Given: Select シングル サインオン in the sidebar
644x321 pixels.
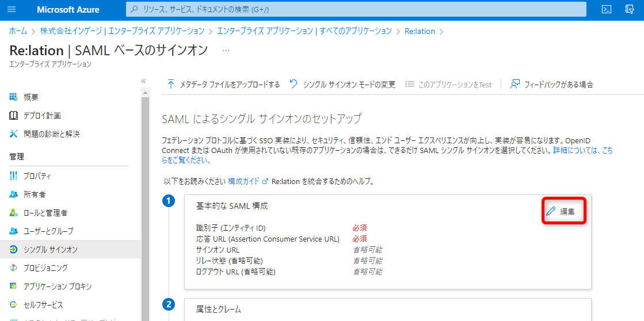Looking at the screenshot, I should point(70,250).
